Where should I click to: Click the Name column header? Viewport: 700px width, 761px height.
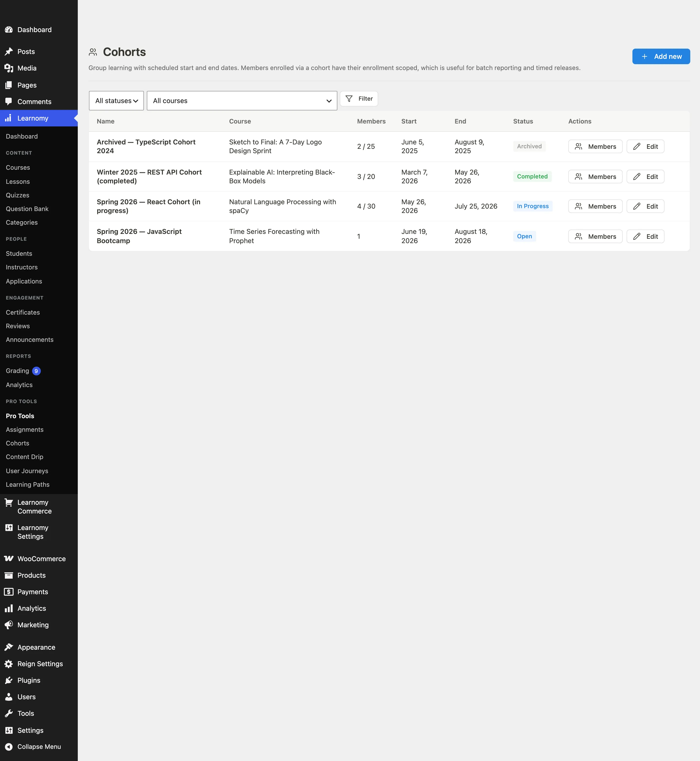[x=105, y=121]
